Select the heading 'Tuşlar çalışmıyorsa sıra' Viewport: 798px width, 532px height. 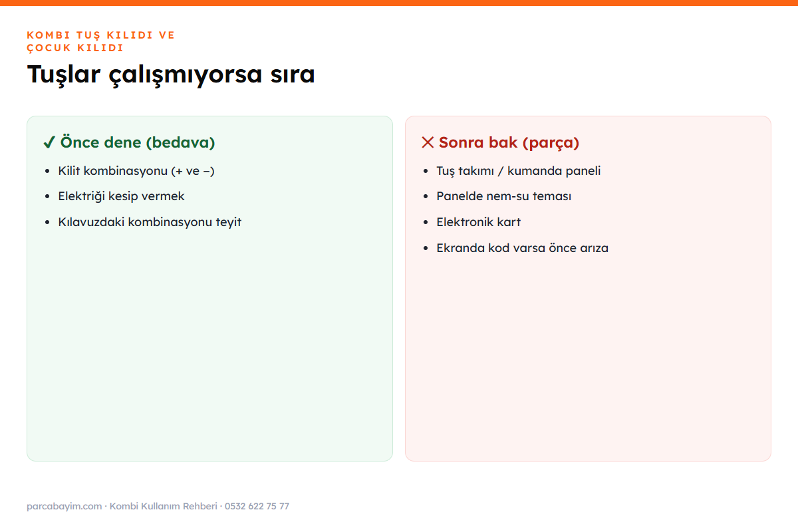coord(171,74)
